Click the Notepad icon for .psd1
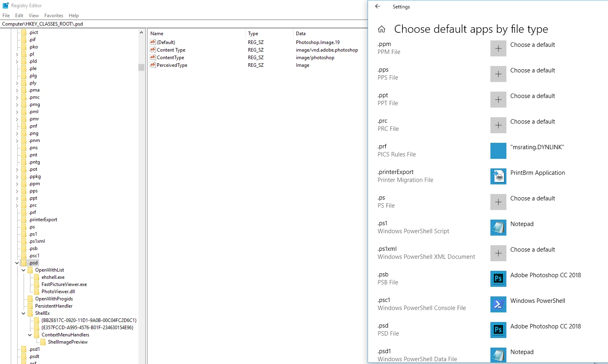The width and height of the screenshot is (608, 364). point(498,355)
